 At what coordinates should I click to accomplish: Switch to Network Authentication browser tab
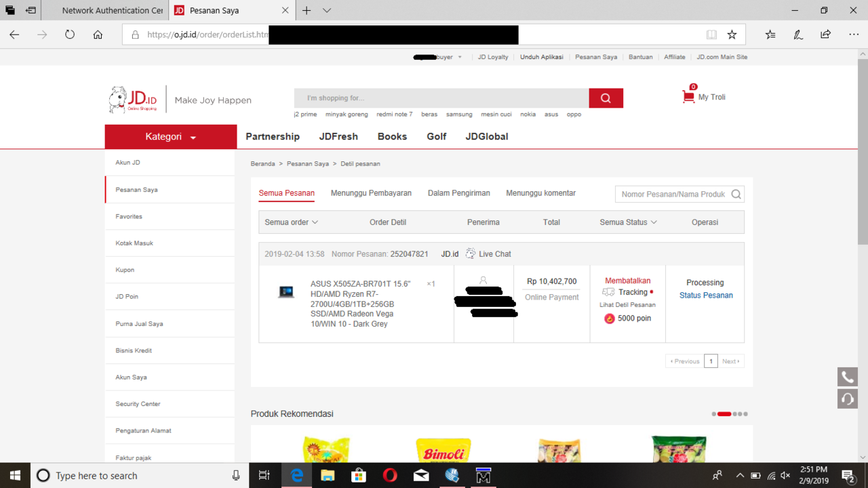(x=104, y=10)
